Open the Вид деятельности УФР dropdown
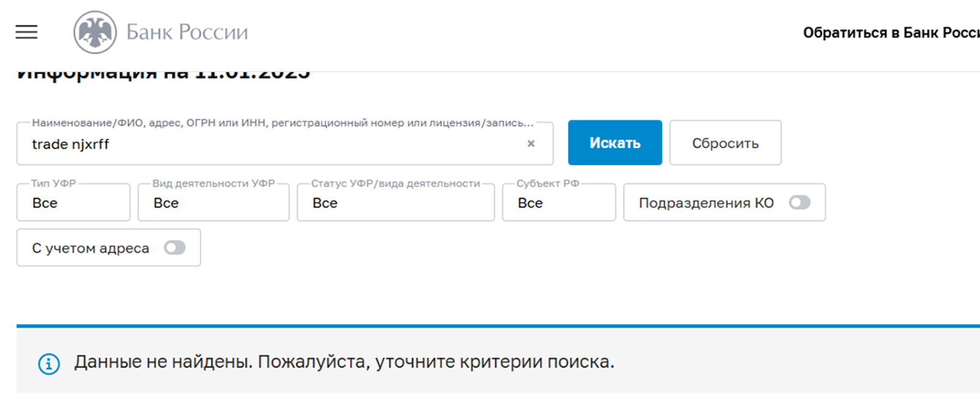The width and height of the screenshot is (980, 409). [213, 203]
